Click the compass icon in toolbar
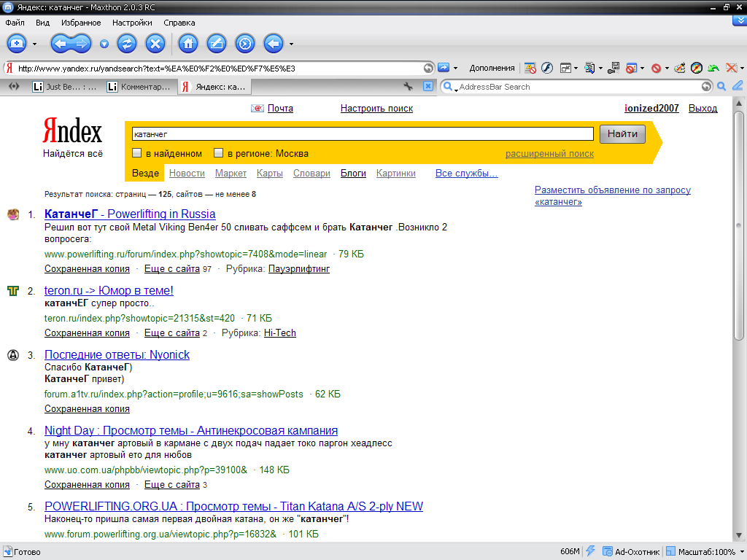The height and width of the screenshot is (560, 747). tap(697, 68)
